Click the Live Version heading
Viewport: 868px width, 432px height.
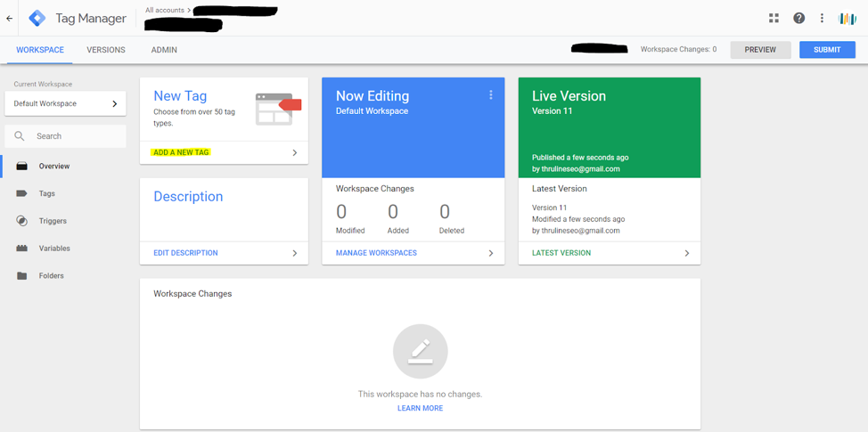(x=569, y=96)
